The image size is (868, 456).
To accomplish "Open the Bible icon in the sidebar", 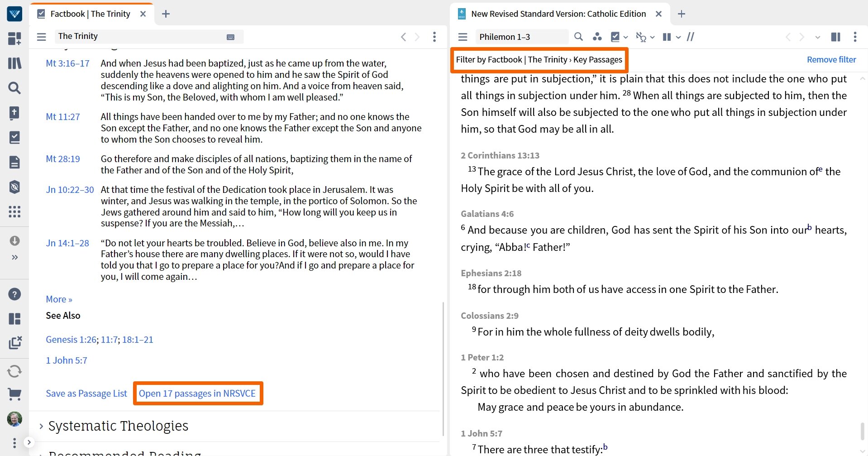I will click(x=14, y=113).
